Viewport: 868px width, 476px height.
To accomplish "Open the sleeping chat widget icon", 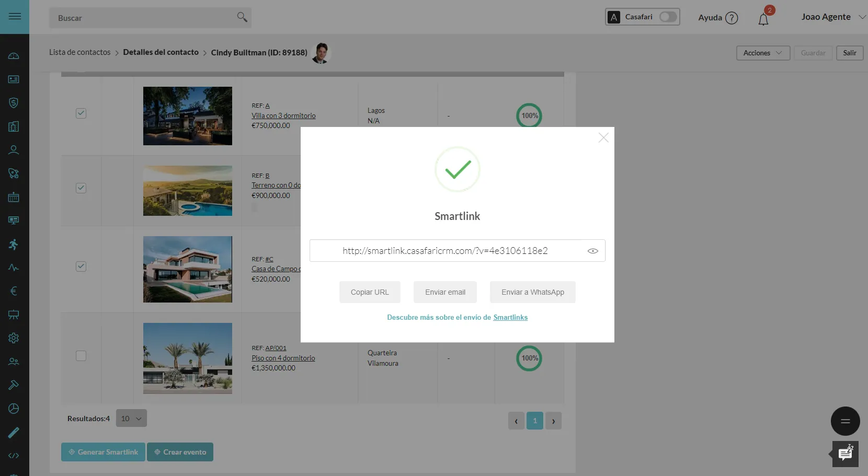I will (x=845, y=454).
